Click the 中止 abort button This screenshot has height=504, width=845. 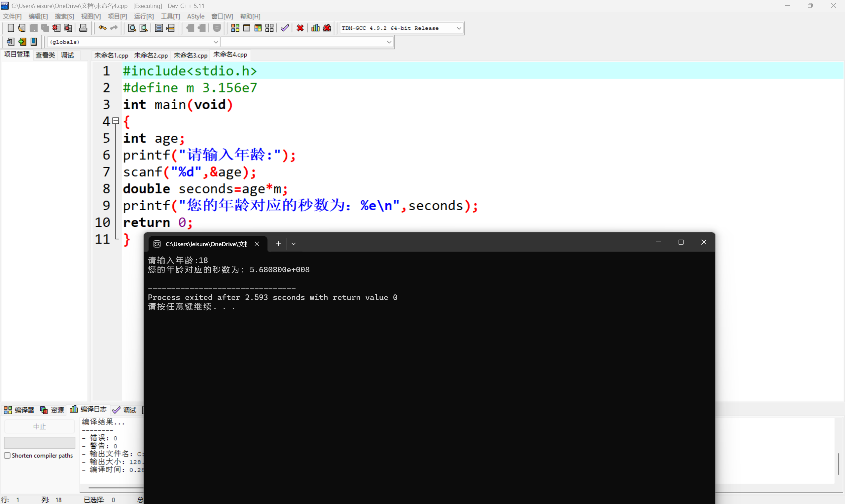[x=39, y=426]
